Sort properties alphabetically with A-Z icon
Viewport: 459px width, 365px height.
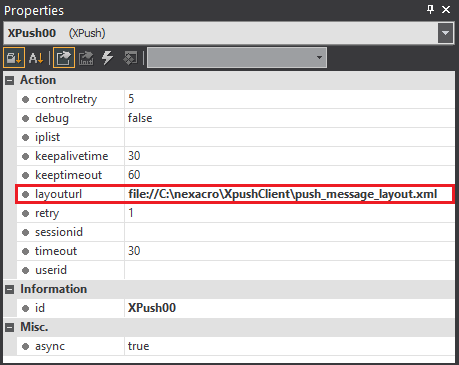(36, 58)
